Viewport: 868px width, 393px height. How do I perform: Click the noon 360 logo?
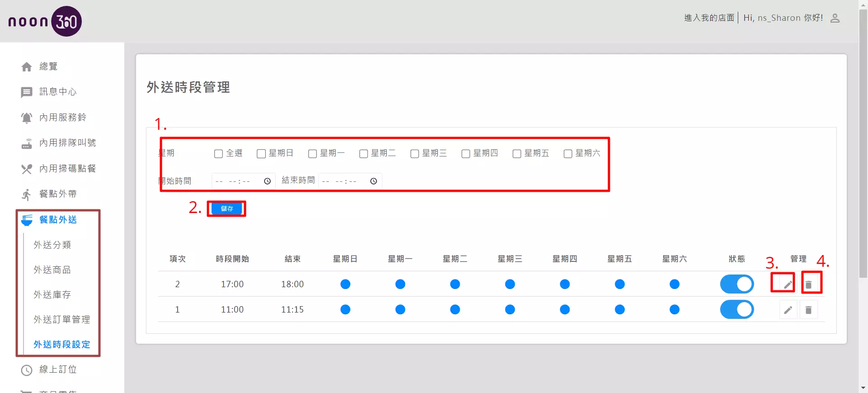tap(45, 21)
